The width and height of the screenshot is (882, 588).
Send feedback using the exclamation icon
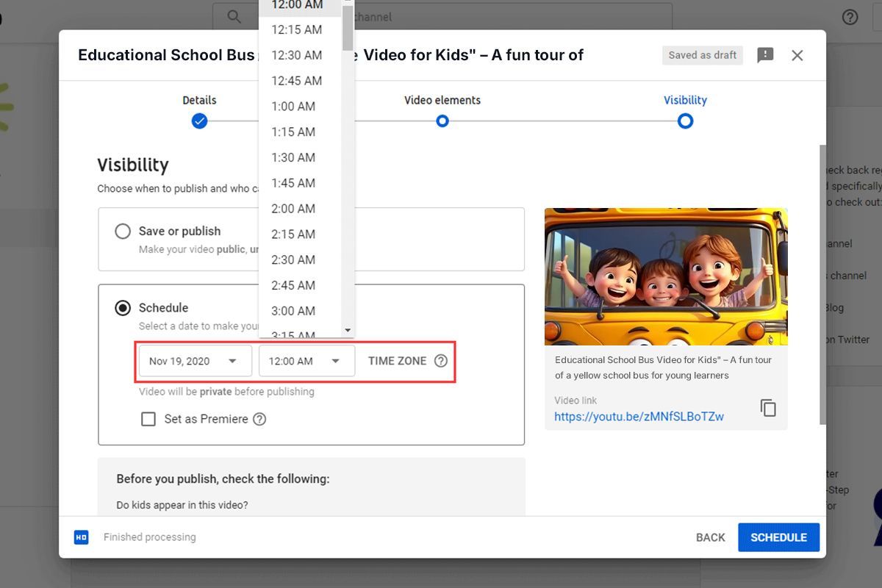pos(765,55)
